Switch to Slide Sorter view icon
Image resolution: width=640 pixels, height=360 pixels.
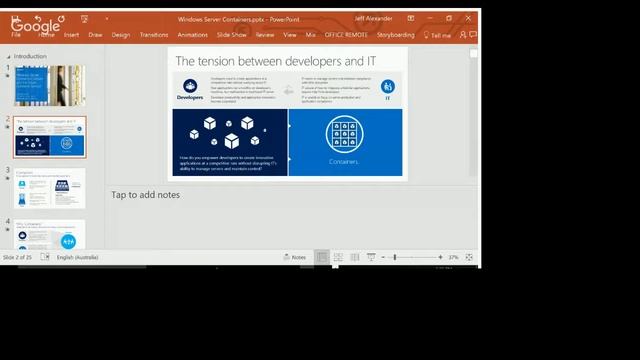pyautogui.click(x=338, y=257)
